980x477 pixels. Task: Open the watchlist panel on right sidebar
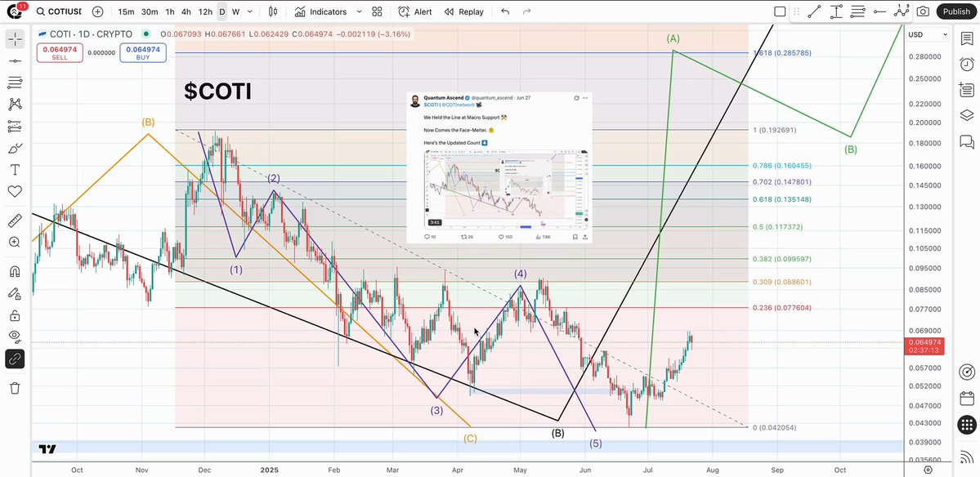(966, 38)
